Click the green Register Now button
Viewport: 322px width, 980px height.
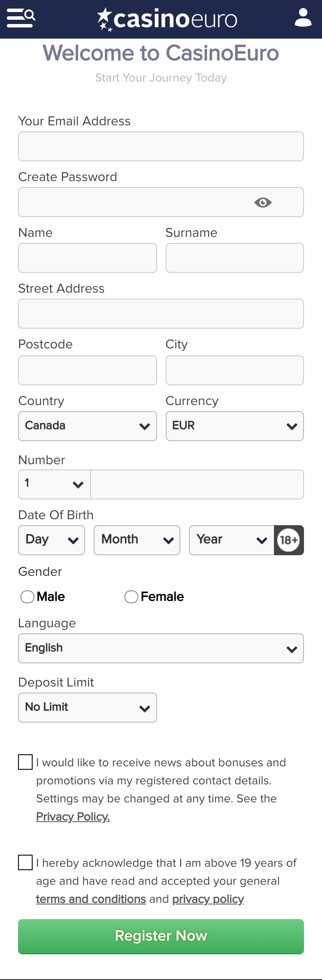tap(161, 936)
